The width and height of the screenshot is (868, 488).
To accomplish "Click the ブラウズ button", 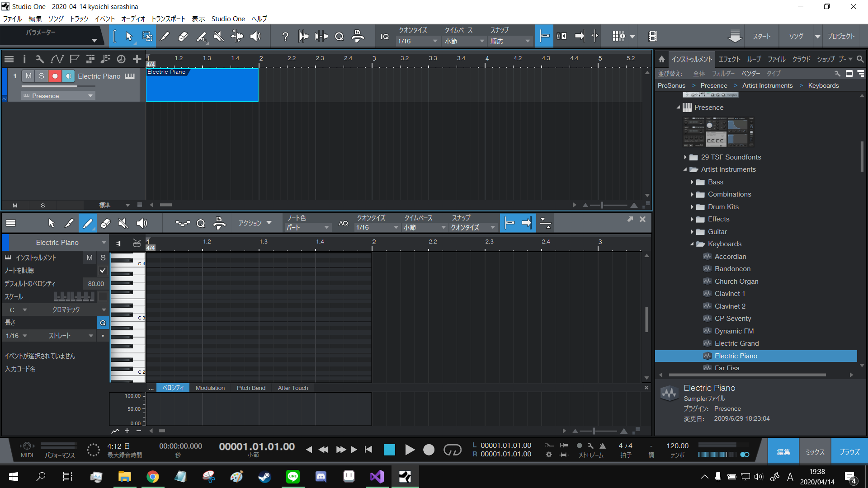I will tap(849, 451).
